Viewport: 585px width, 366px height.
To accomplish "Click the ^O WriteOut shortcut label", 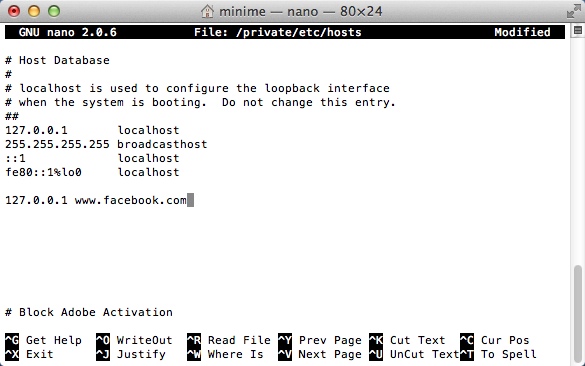I will pyautogui.click(x=134, y=340).
